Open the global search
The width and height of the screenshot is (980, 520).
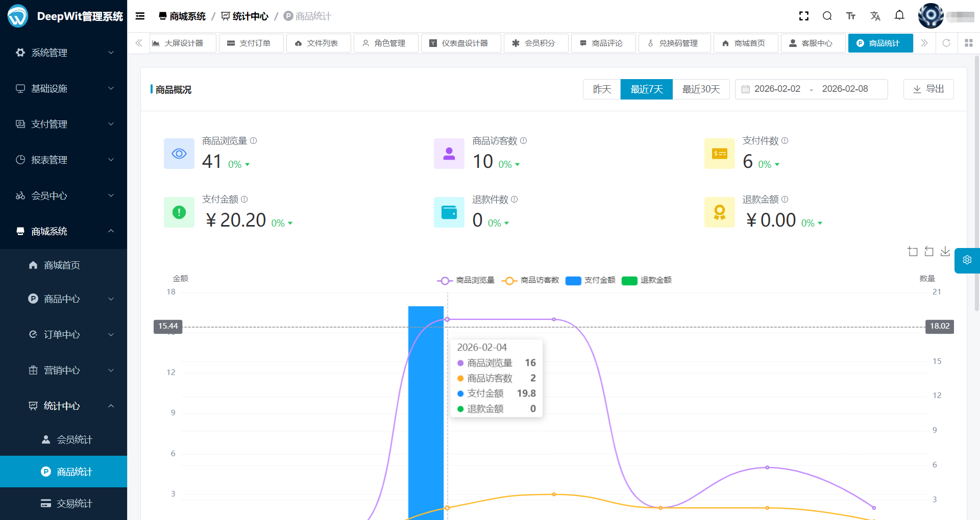(x=827, y=16)
